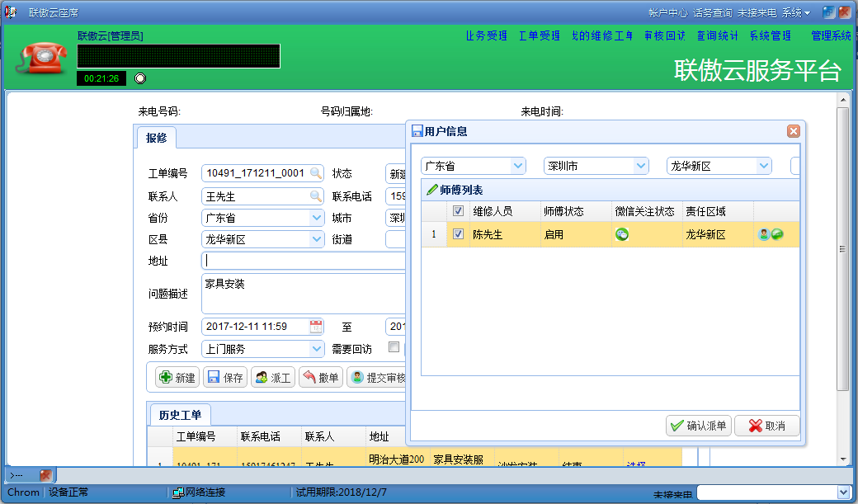Click the WeChat status icon for 陈先生
The height and width of the screenshot is (504, 858).
(x=622, y=234)
